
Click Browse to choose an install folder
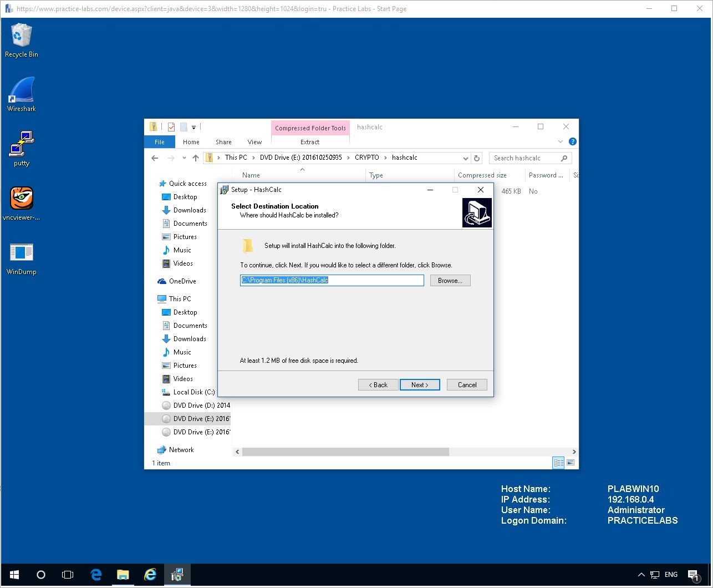click(x=450, y=280)
